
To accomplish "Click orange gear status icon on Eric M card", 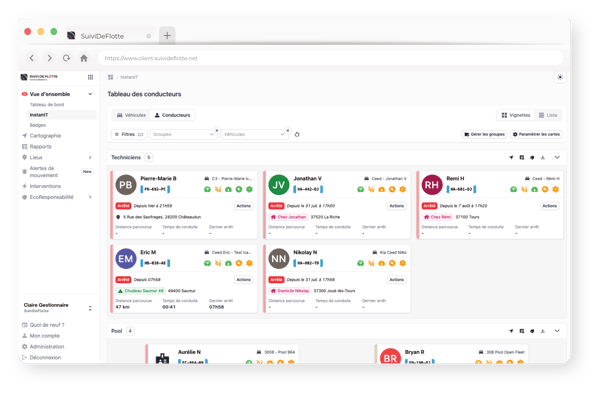I will (249, 263).
